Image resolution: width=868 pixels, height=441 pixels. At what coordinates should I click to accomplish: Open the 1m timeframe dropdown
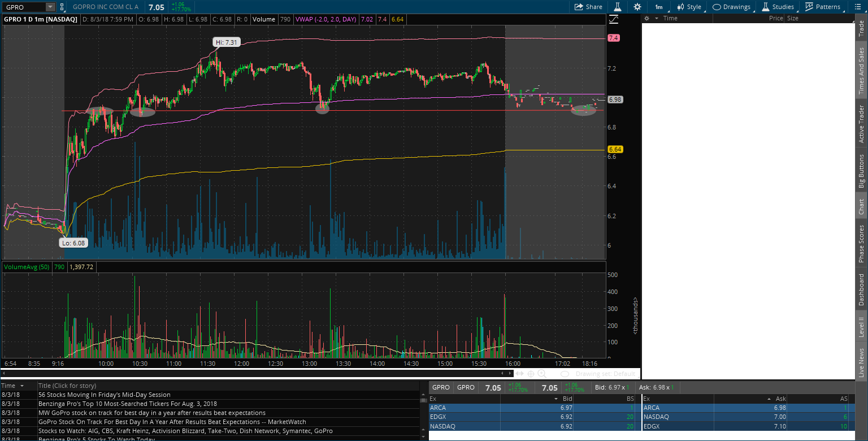pyautogui.click(x=659, y=7)
